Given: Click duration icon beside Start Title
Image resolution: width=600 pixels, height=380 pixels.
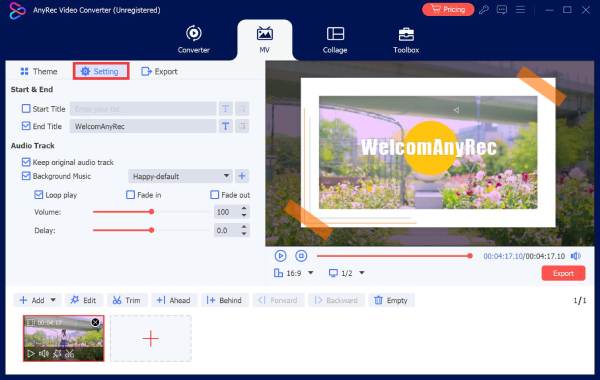Looking at the screenshot, I should click(242, 109).
